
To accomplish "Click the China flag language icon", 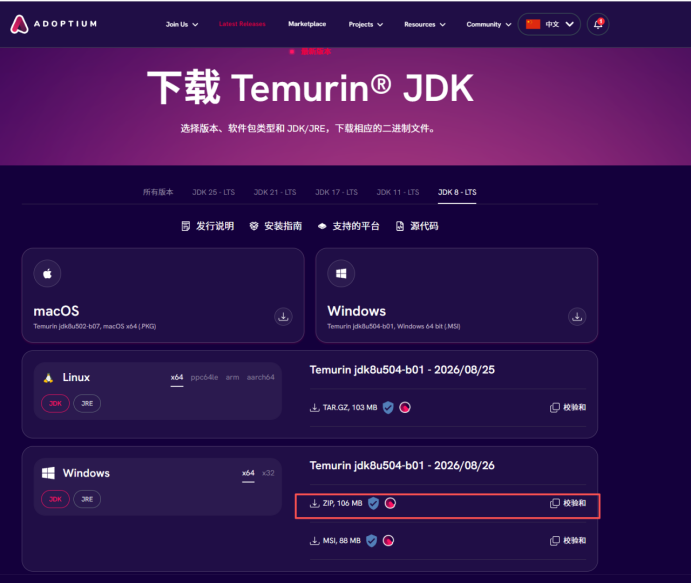I will click(533, 24).
